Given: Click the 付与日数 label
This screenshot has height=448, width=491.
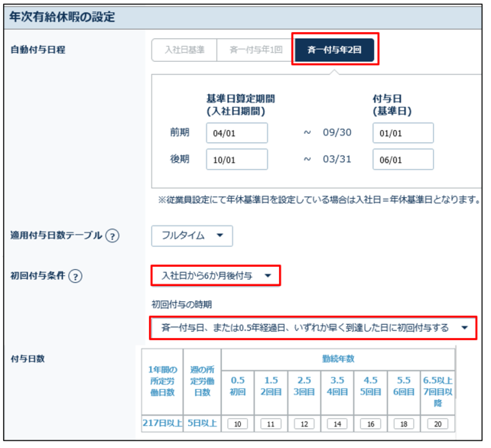Looking at the screenshot, I should pyautogui.click(x=28, y=359).
